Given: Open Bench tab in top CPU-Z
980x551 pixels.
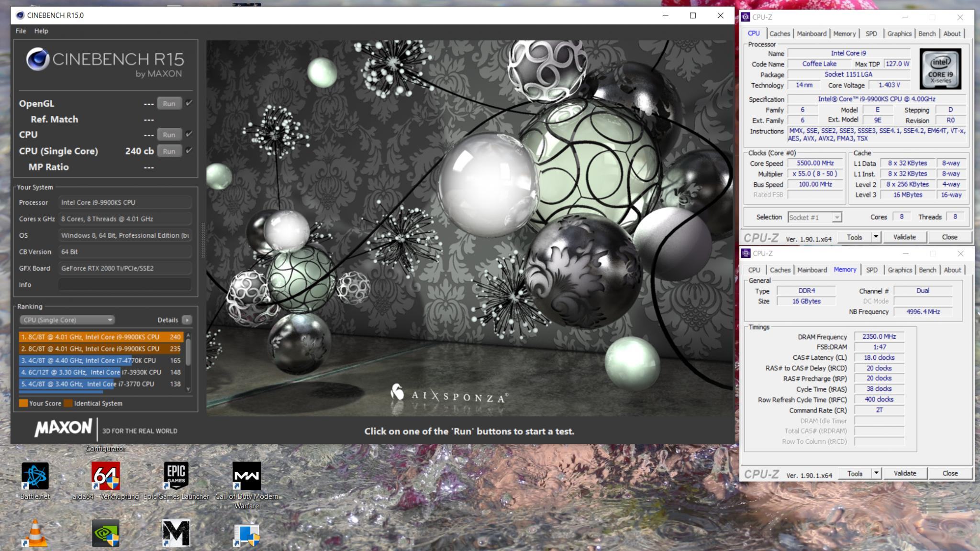Looking at the screenshot, I should coord(927,33).
